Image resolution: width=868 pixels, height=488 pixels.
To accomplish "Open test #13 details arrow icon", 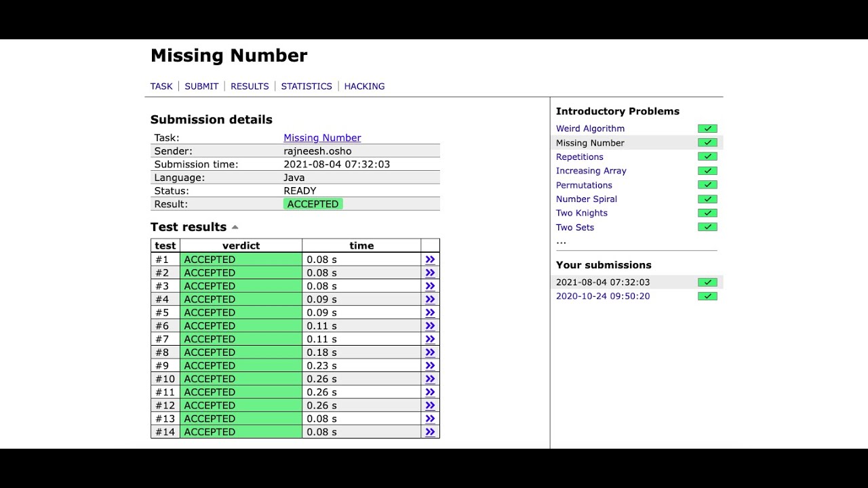I will click(x=430, y=418).
